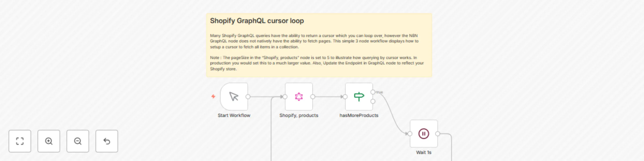
Task: Select the hasMoreProducts IF node
Action: 359,97
